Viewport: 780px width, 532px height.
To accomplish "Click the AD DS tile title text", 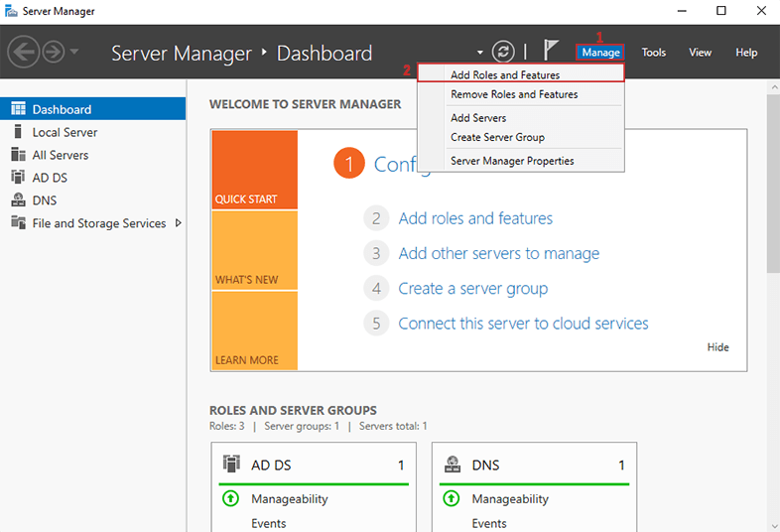I will (x=271, y=465).
